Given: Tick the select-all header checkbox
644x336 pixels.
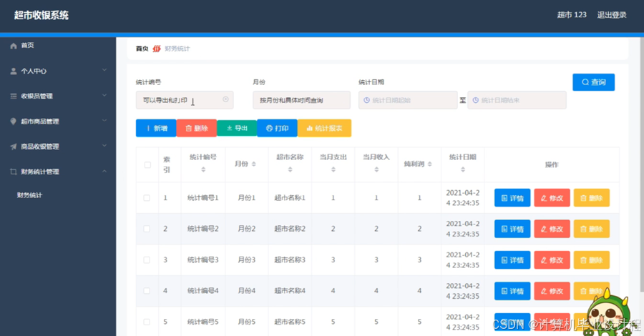Looking at the screenshot, I should (147, 165).
